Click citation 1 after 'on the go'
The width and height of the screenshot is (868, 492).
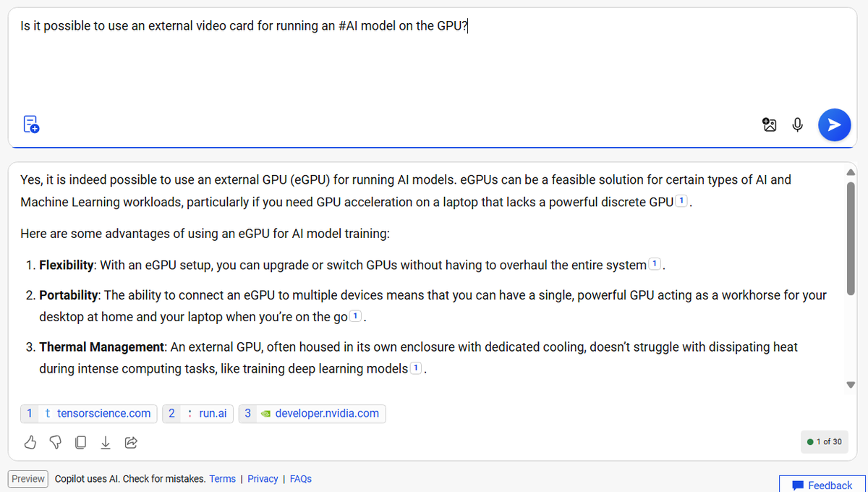[x=357, y=317]
